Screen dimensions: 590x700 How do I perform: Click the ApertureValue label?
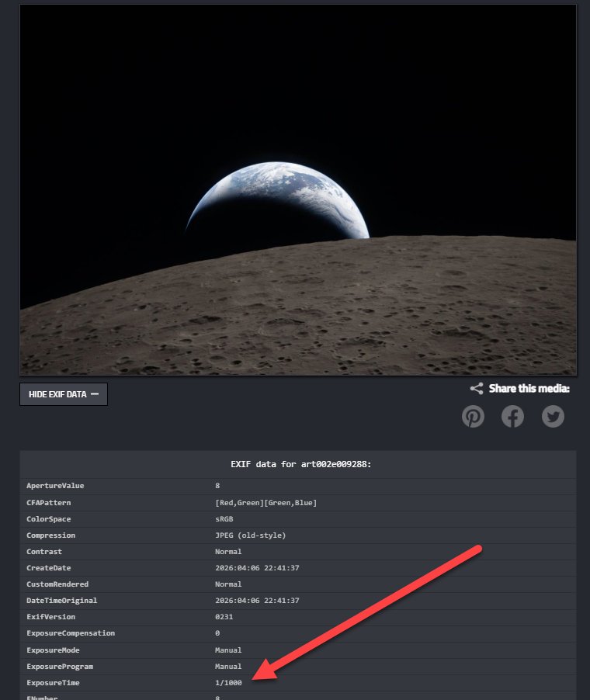tap(55, 486)
